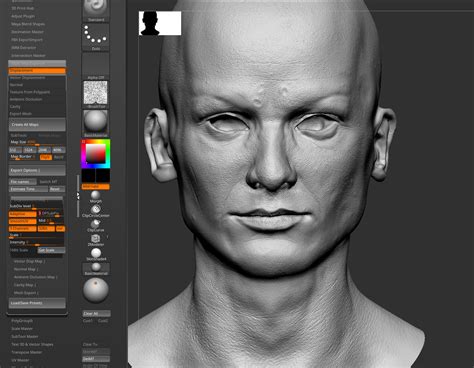The height and width of the screenshot is (368, 474).
Task: Toggle the FlipV map option
Action: 46,157
